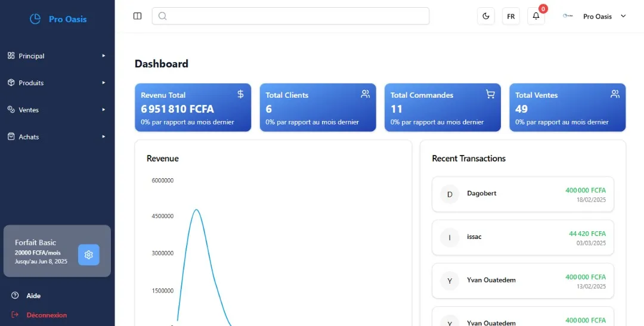Click the 3000000 axis label

[163, 253]
